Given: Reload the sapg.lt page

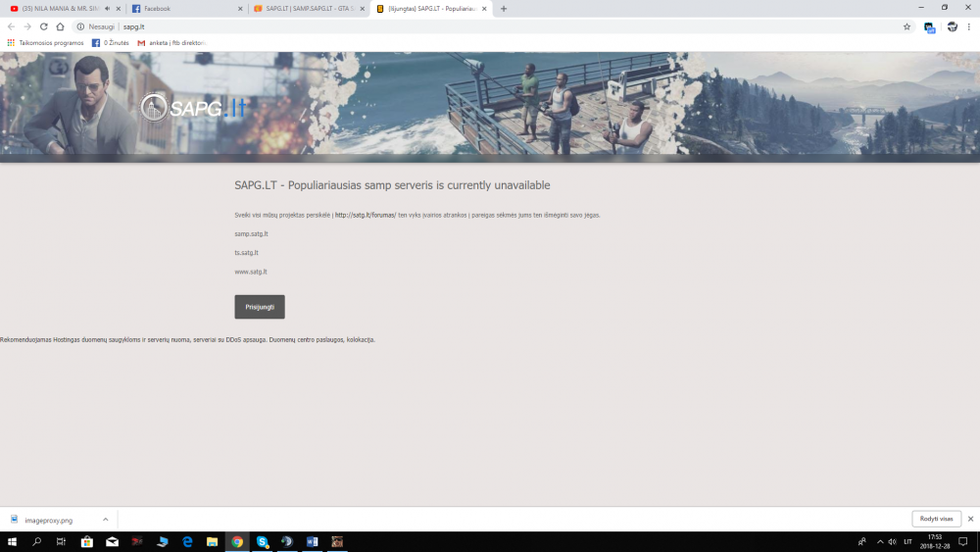Looking at the screenshot, I should 44,26.
